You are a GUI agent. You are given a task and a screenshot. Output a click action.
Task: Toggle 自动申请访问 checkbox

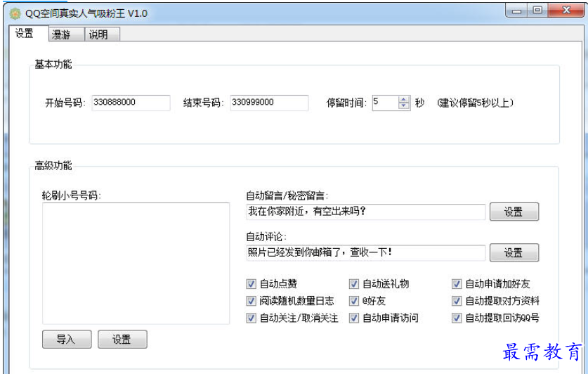pos(353,318)
